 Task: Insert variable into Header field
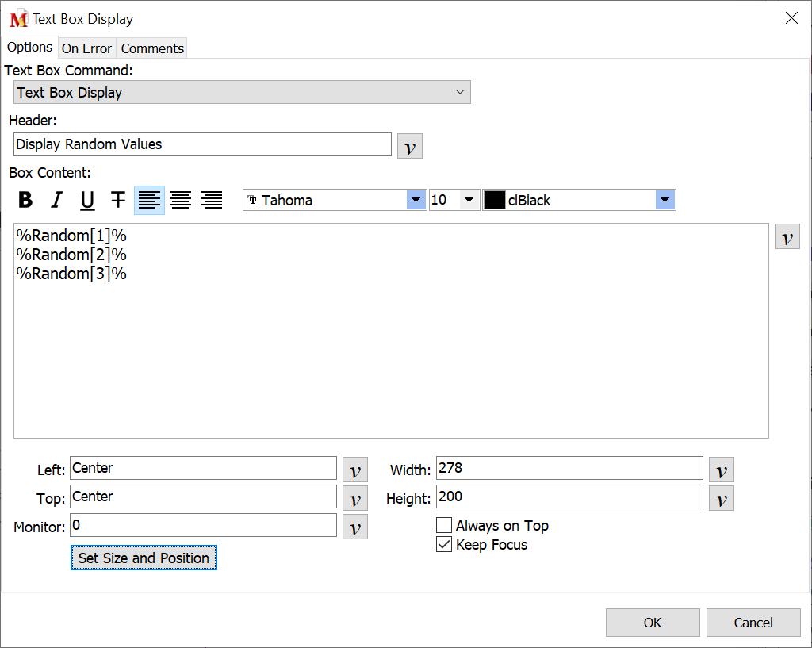click(409, 146)
